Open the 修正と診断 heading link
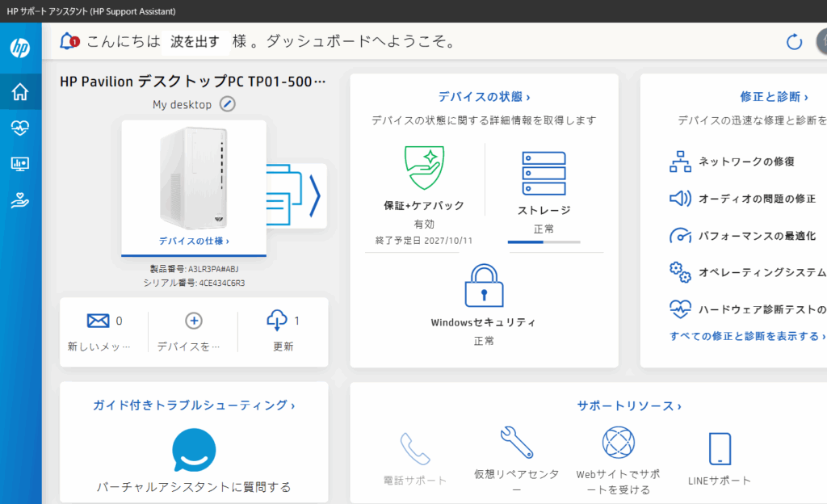 774,96
